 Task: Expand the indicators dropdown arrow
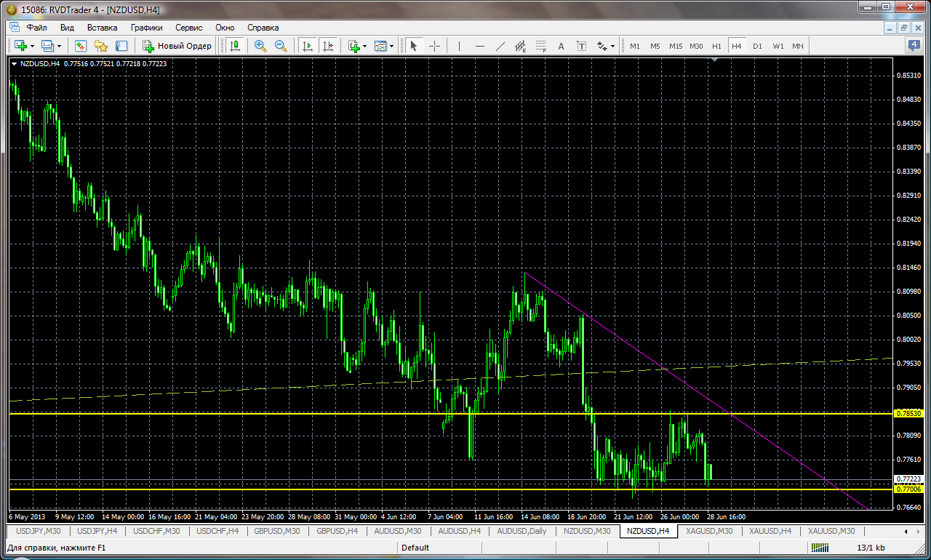click(x=365, y=46)
